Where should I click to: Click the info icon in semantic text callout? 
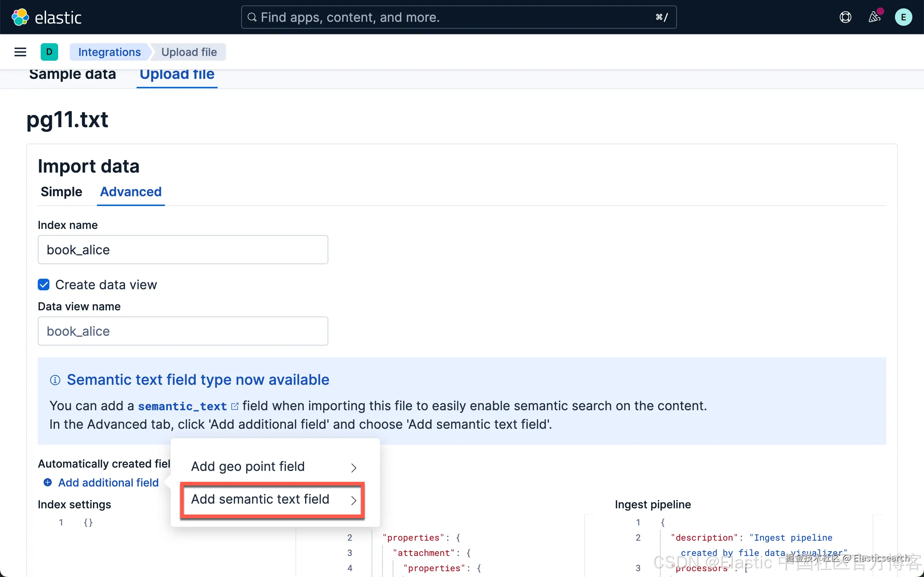click(55, 380)
